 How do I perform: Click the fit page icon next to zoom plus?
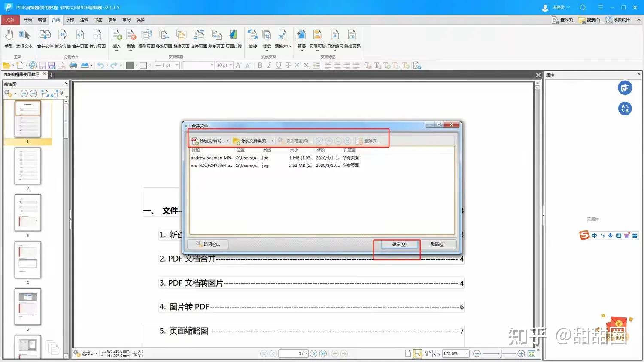click(x=531, y=353)
